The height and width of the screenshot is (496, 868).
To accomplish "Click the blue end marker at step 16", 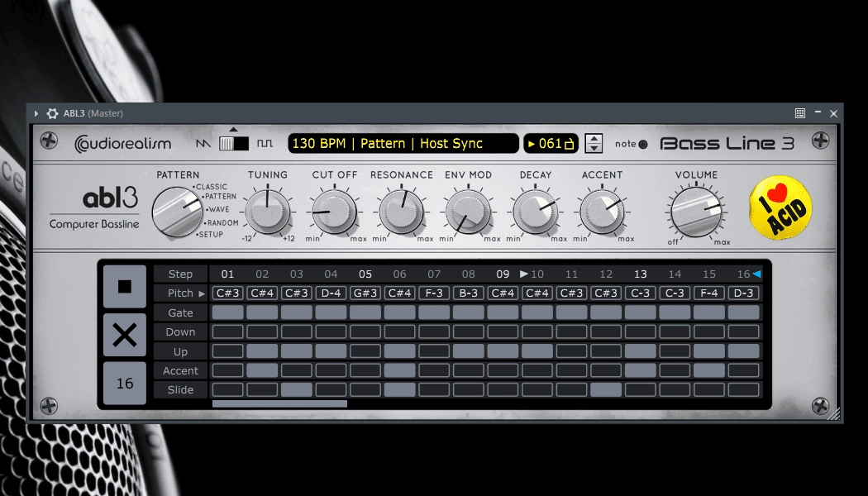I will tap(756, 274).
